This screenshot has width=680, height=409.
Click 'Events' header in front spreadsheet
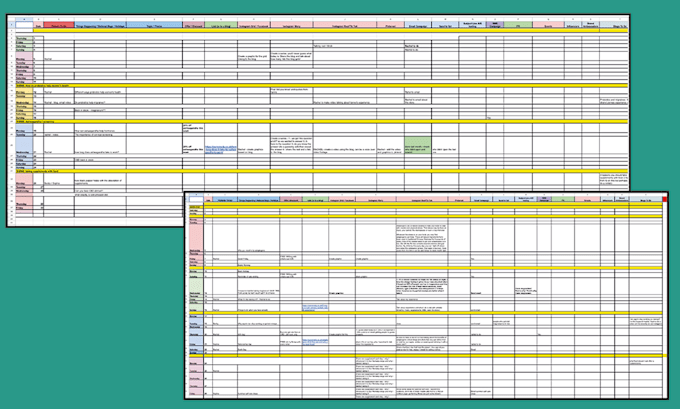pos(588,200)
